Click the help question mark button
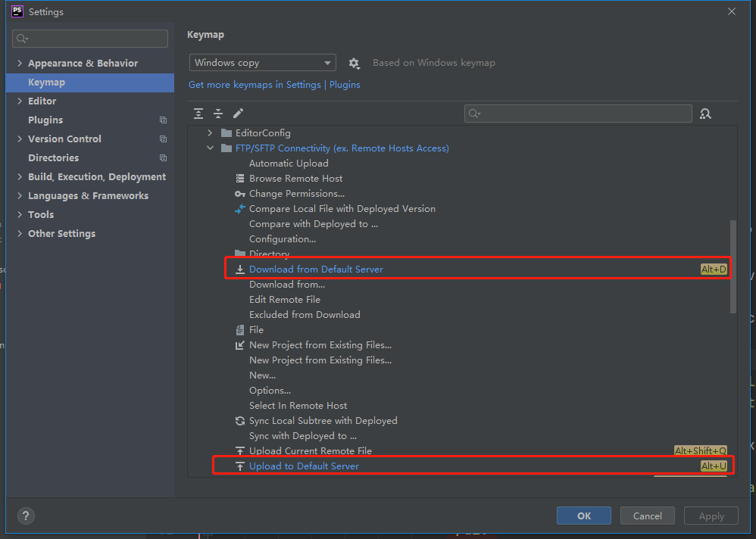The height and width of the screenshot is (539, 756). click(x=26, y=516)
